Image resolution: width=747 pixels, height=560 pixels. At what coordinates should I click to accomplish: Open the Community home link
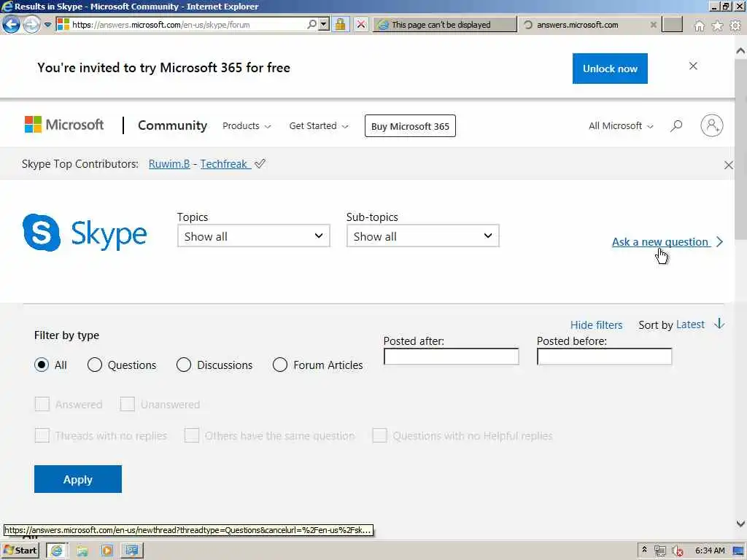pyautogui.click(x=172, y=125)
